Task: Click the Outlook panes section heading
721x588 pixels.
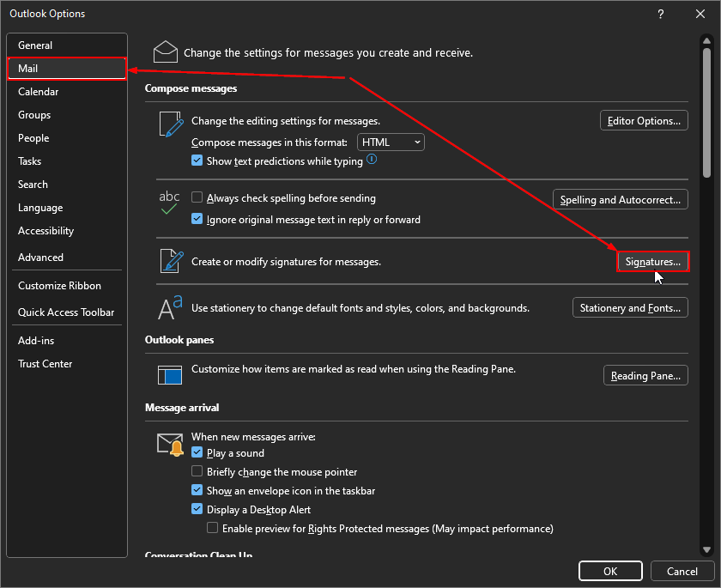Action: point(179,340)
